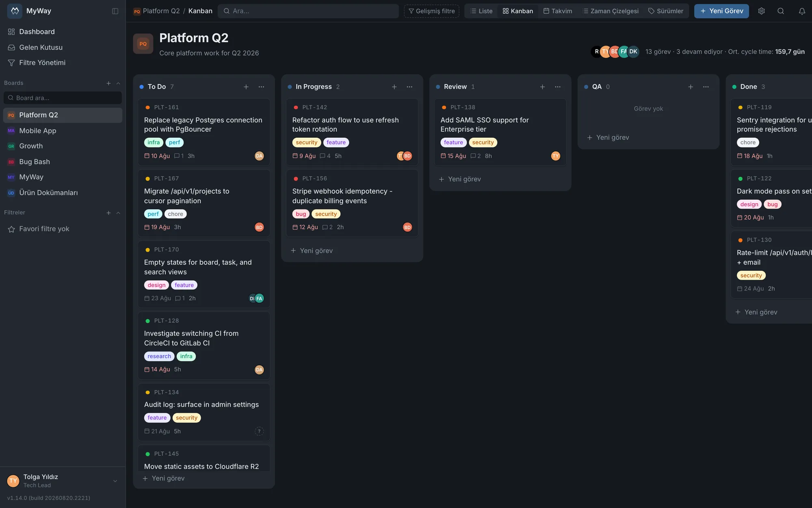This screenshot has height=508, width=812.
Task: Switch to Kanban view tab
Action: click(x=518, y=11)
